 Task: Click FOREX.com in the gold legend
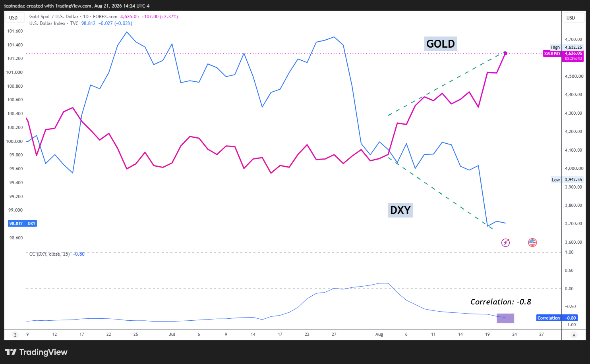(105, 17)
